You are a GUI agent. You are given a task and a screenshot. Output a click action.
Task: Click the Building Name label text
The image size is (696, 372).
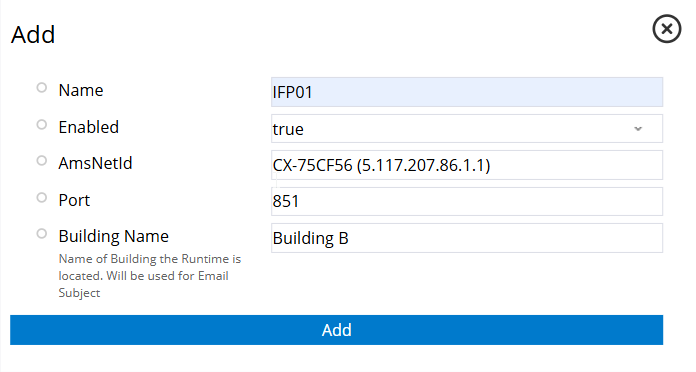[114, 236]
